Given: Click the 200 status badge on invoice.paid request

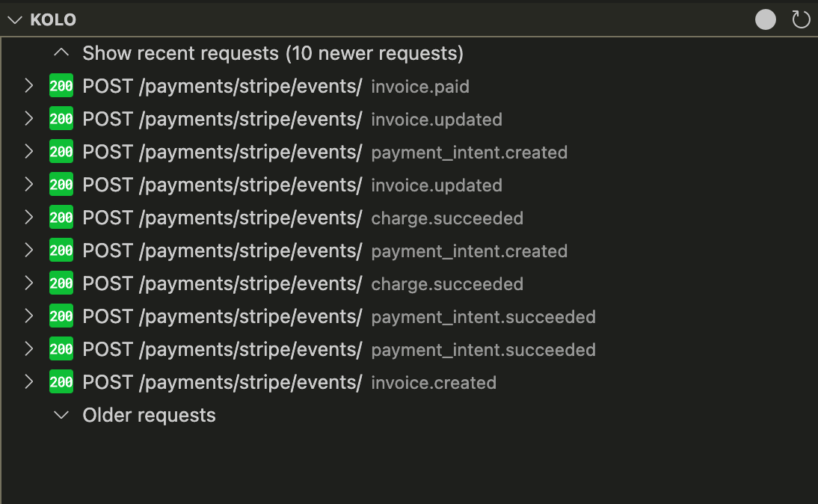Looking at the screenshot, I should 61,86.
